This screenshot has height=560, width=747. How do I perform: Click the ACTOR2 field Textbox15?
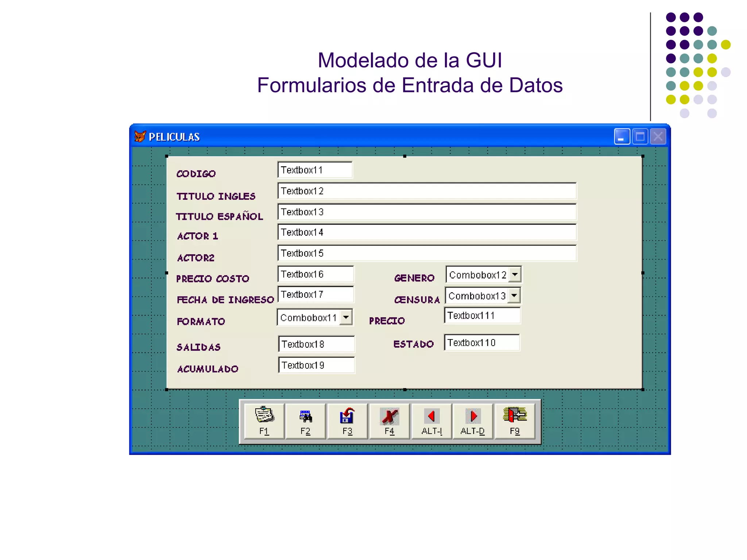(427, 253)
